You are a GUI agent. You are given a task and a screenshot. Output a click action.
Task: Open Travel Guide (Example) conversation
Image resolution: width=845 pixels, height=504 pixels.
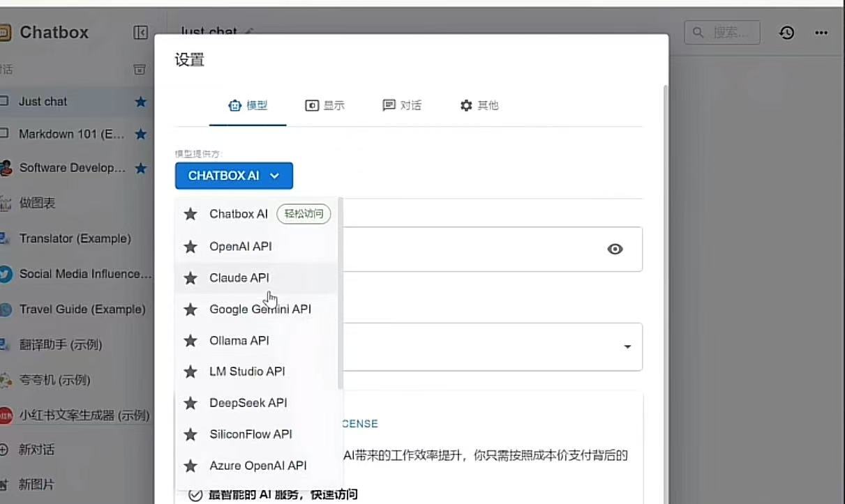pyautogui.click(x=75, y=310)
